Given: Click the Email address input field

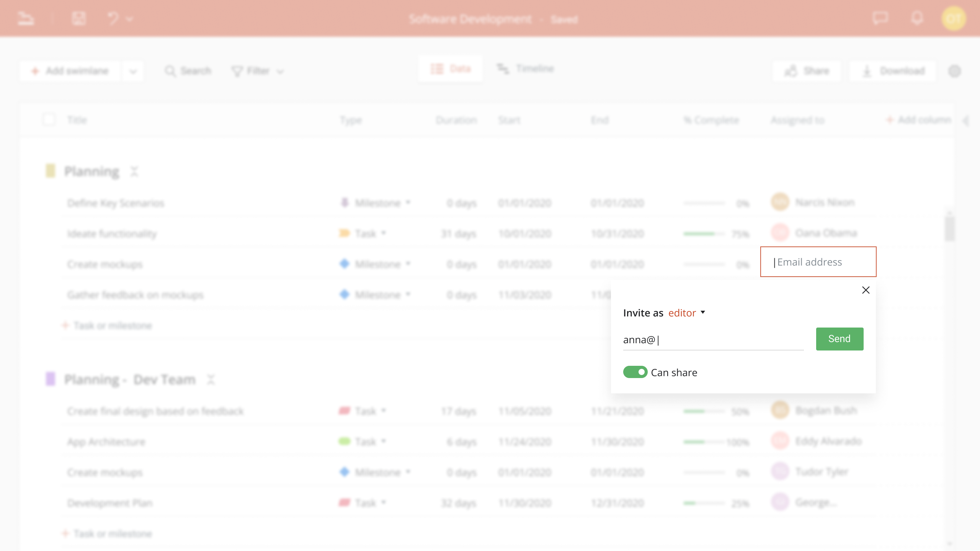Looking at the screenshot, I should tap(818, 262).
